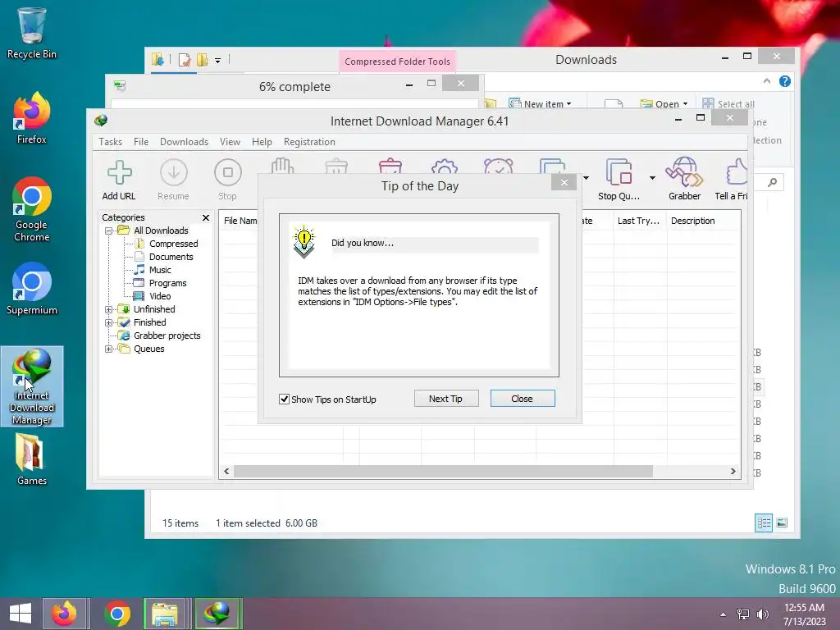Image resolution: width=840 pixels, height=630 pixels.
Task: Expand the Queues category
Action: (x=109, y=349)
